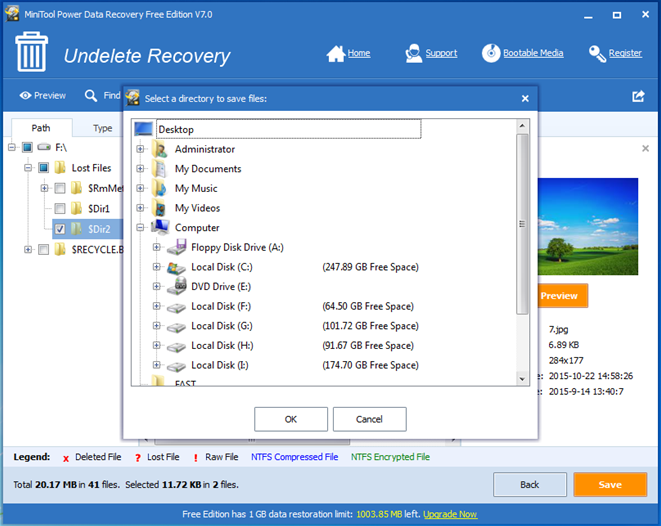Screen dimensions: 661x526
Task: Click the Undelete Recovery trash bin icon
Action: 32,52
